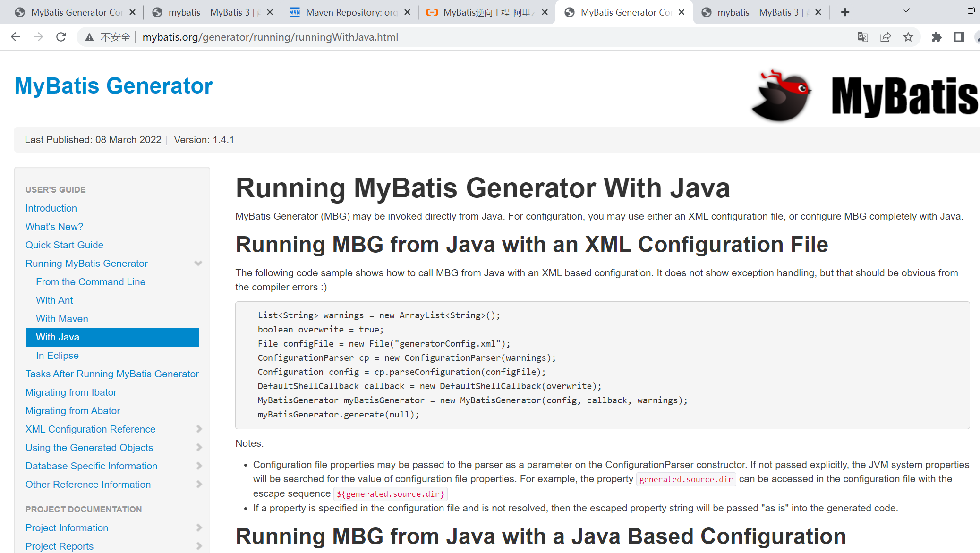Viewport: 980px width, 553px height.
Task: Open the tab search chevron
Action: click(906, 10)
